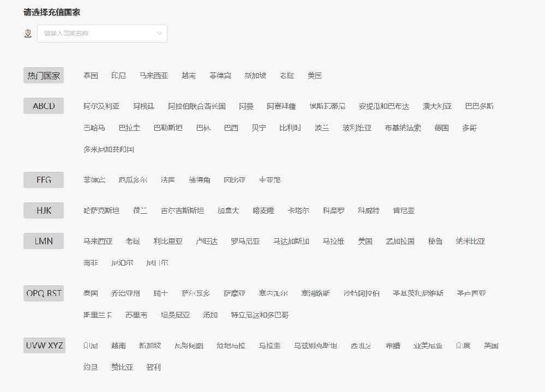The height and width of the screenshot is (392, 545).
Task: Select the country 澳大利亚
Action: (437, 106)
